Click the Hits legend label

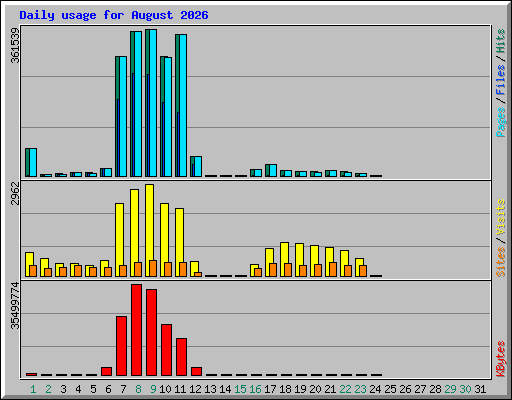click(x=500, y=41)
